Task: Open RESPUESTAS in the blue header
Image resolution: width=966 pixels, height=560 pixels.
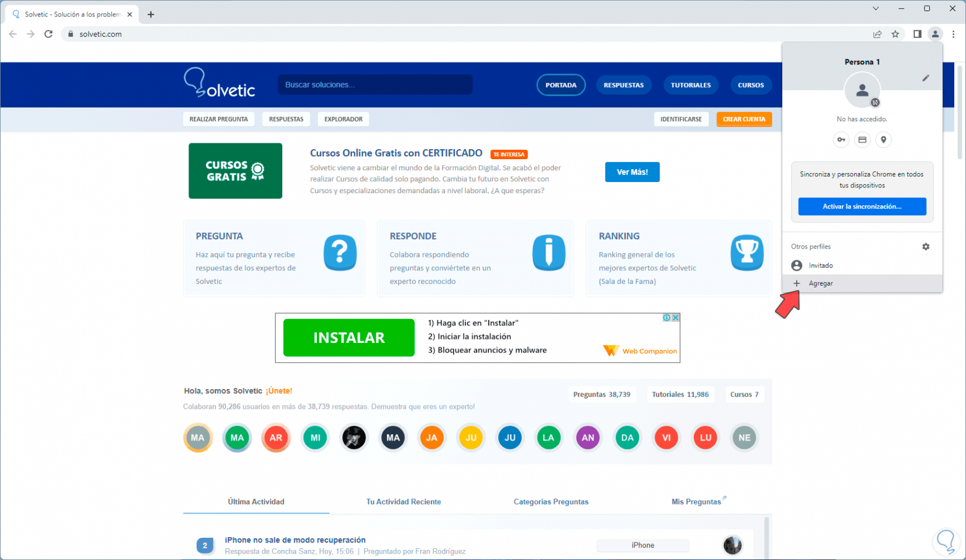Action: coord(624,85)
